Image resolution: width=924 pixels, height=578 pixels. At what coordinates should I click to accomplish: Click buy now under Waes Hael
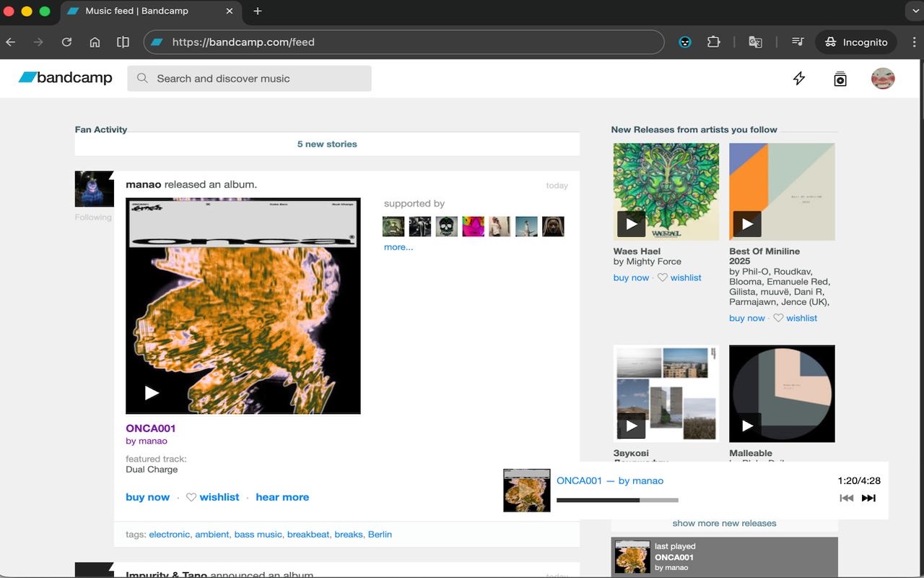[631, 277]
